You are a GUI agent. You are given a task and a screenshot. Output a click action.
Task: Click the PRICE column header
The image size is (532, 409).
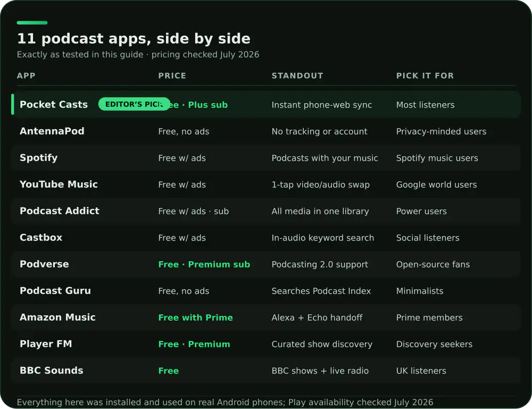(172, 76)
